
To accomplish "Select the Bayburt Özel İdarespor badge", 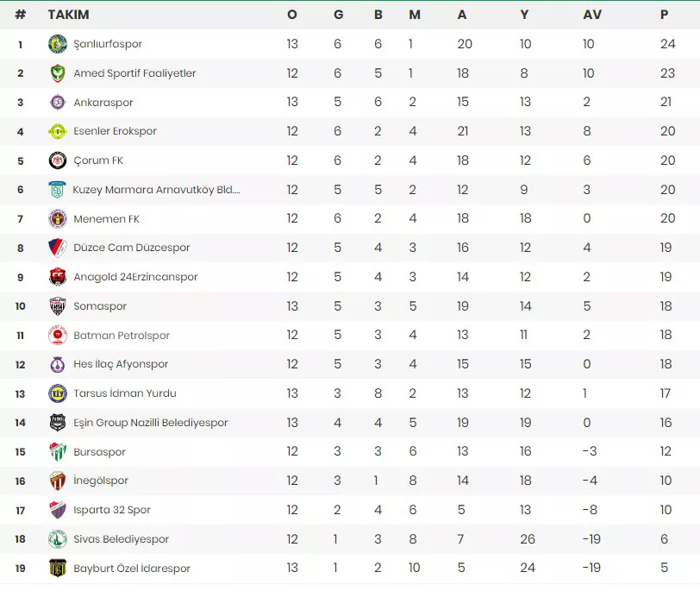I will (58, 569).
